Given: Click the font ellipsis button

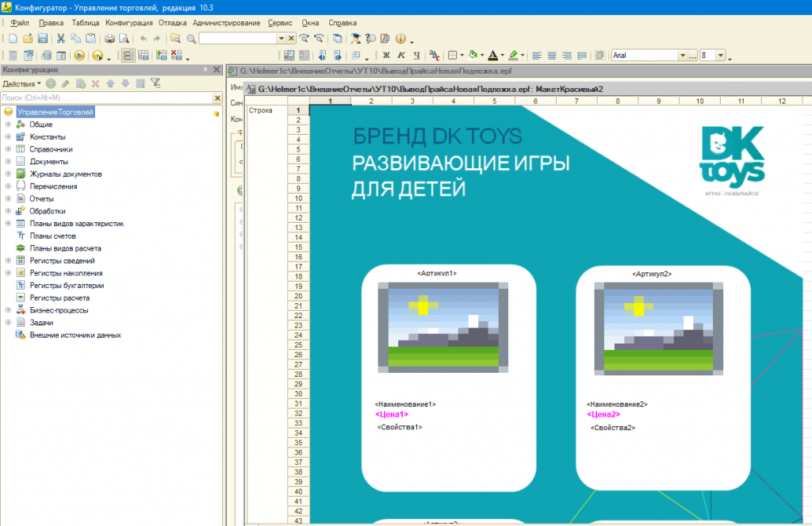Looking at the screenshot, I should click(692, 56).
